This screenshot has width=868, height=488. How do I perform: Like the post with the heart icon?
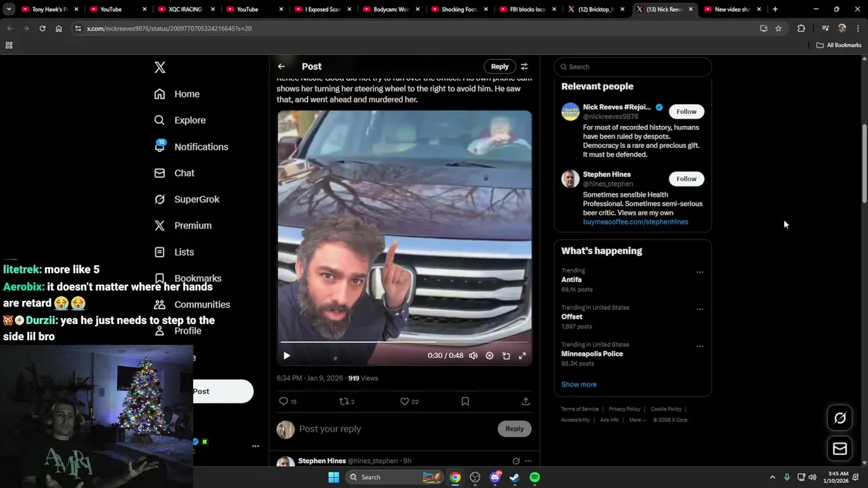tap(409, 401)
